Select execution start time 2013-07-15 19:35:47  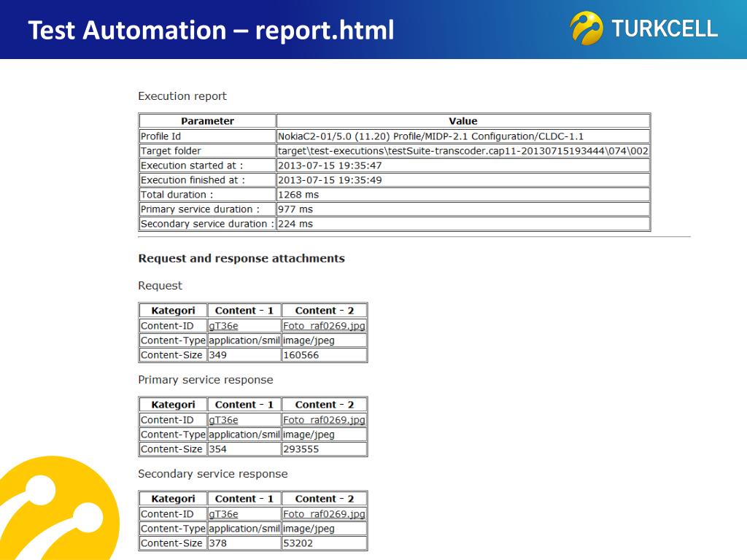330,166
